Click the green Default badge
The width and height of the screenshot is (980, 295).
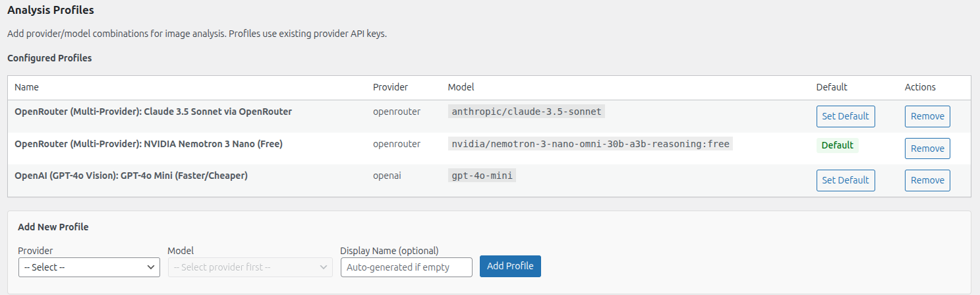coord(837,145)
